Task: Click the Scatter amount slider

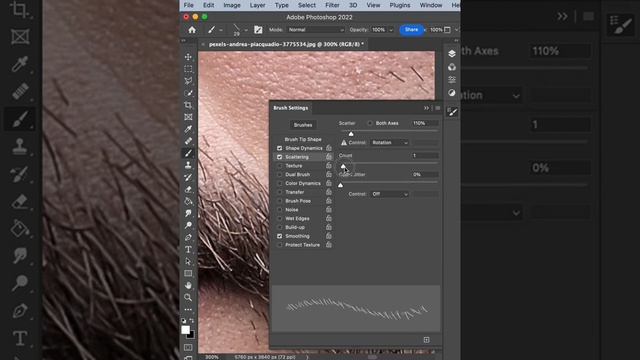Action: 389,131
